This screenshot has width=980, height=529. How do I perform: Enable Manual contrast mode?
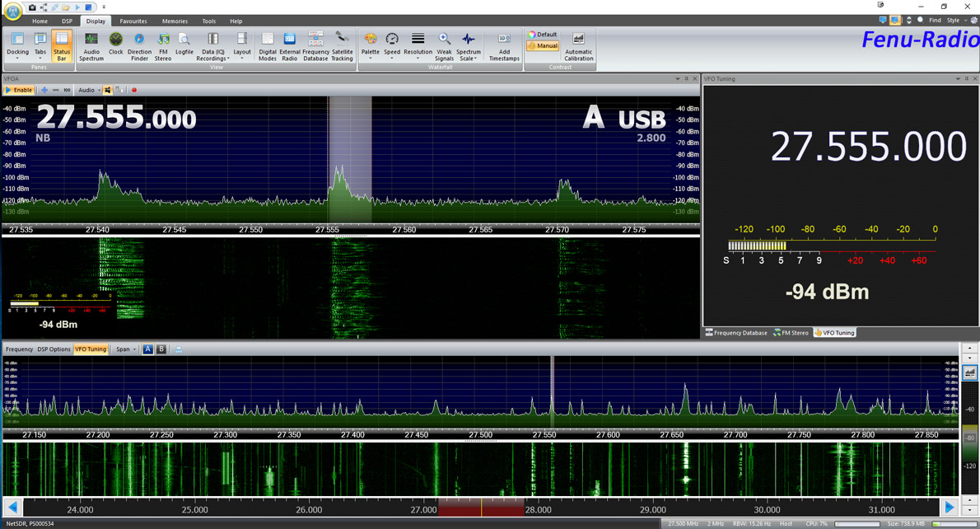coord(542,45)
